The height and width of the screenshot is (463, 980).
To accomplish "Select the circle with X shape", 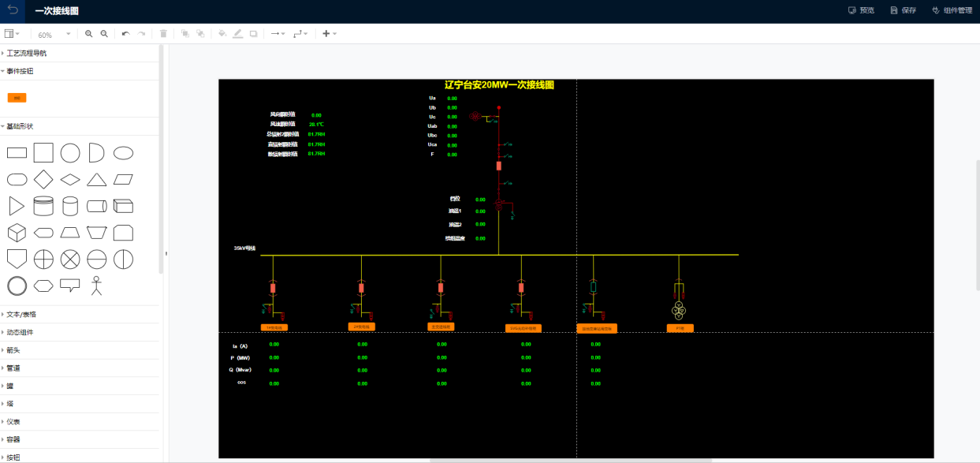I will (x=70, y=259).
